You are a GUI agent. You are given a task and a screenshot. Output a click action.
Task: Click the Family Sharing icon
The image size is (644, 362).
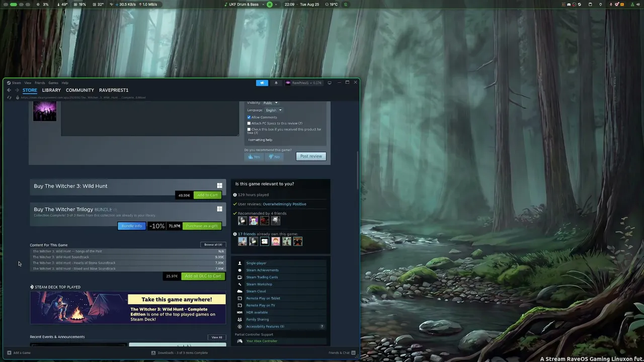(x=239, y=319)
